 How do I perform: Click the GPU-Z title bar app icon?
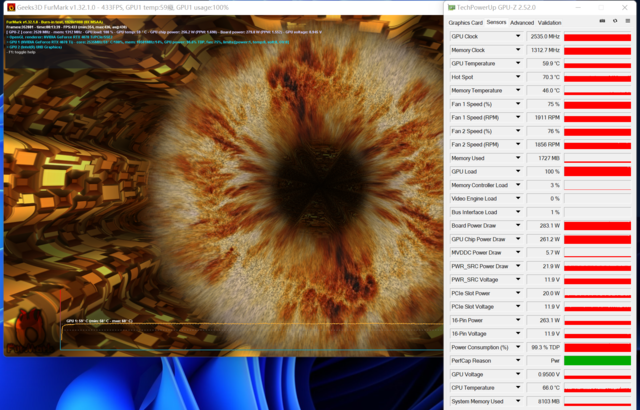tap(452, 7)
